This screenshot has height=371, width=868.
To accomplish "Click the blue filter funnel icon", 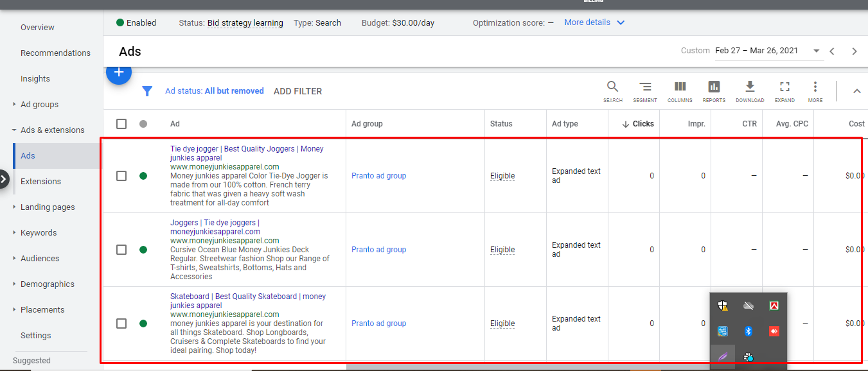I will [147, 91].
